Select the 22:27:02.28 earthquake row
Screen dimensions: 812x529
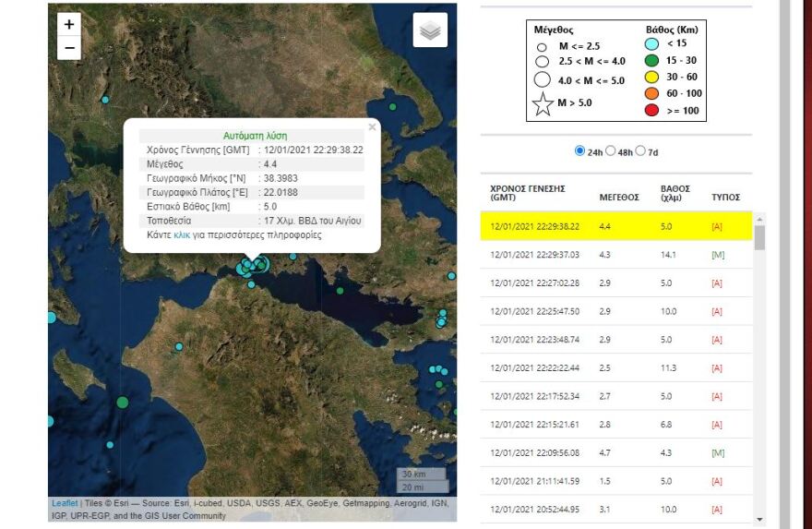click(616, 283)
